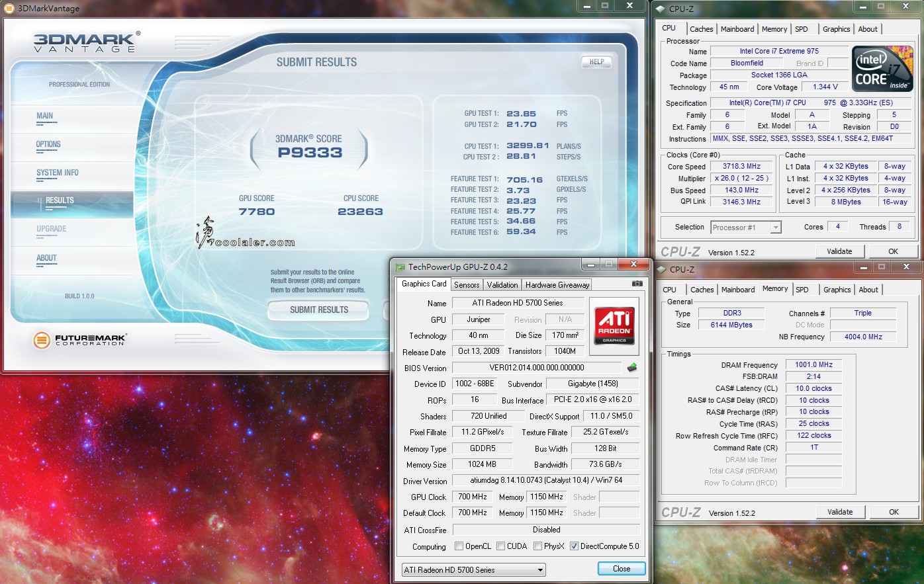The width and height of the screenshot is (924, 584).
Task: Select the Graphics Card tab in GPU-Z
Action: 424,284
